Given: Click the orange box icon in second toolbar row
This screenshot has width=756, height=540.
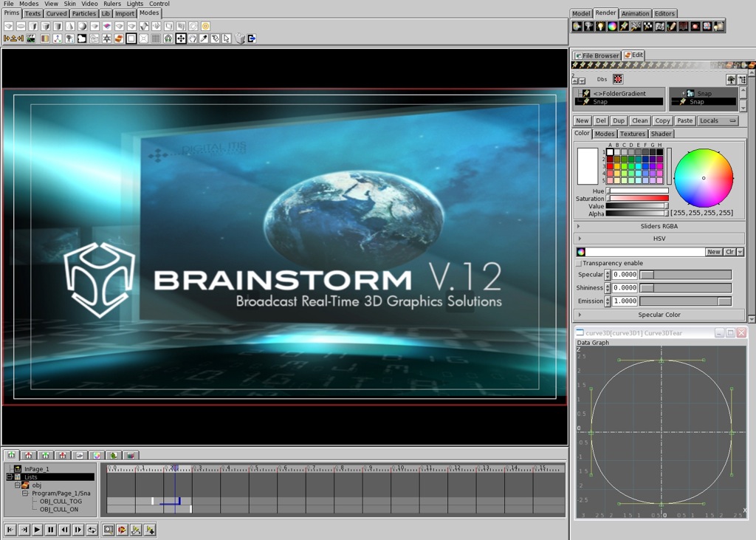Looking at the screenshot, I should (119, 38).
